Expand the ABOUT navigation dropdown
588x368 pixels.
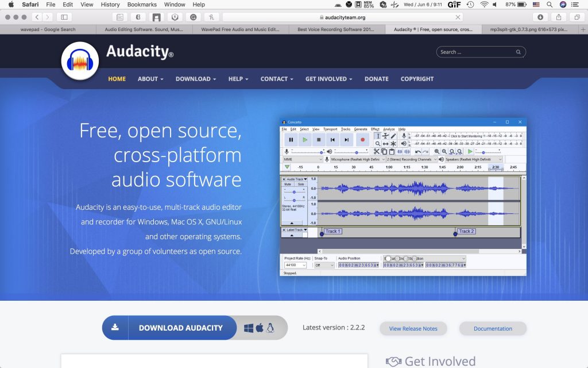pyautogui.click(x=150, y=79)
